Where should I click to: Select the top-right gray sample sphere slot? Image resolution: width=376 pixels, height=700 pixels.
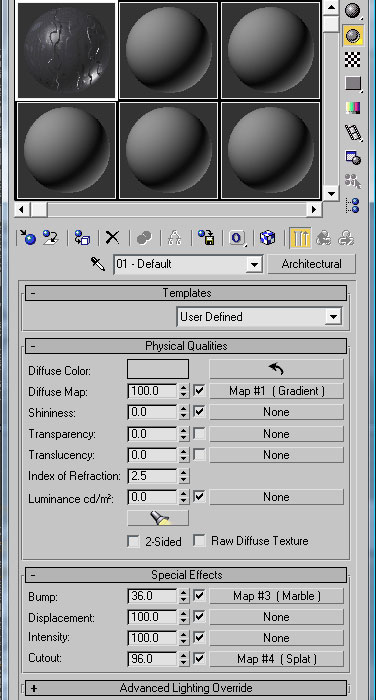point(271,50)
